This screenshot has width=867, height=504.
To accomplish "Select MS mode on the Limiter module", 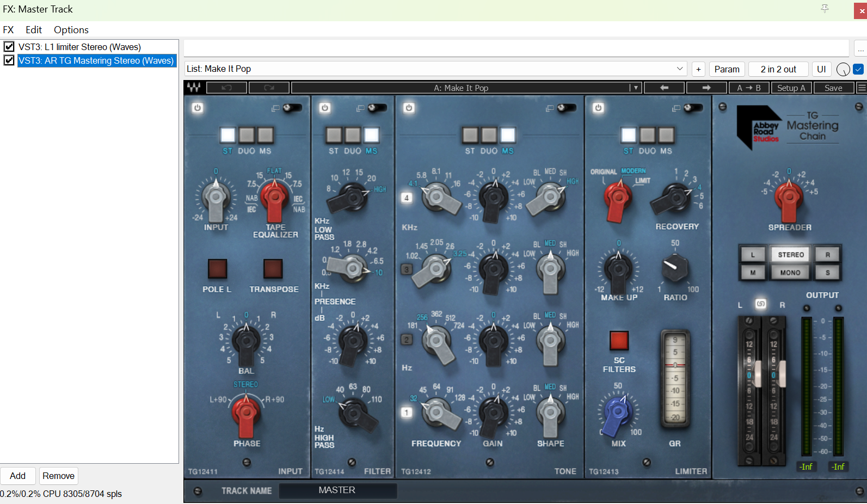I will pos(666,135).
